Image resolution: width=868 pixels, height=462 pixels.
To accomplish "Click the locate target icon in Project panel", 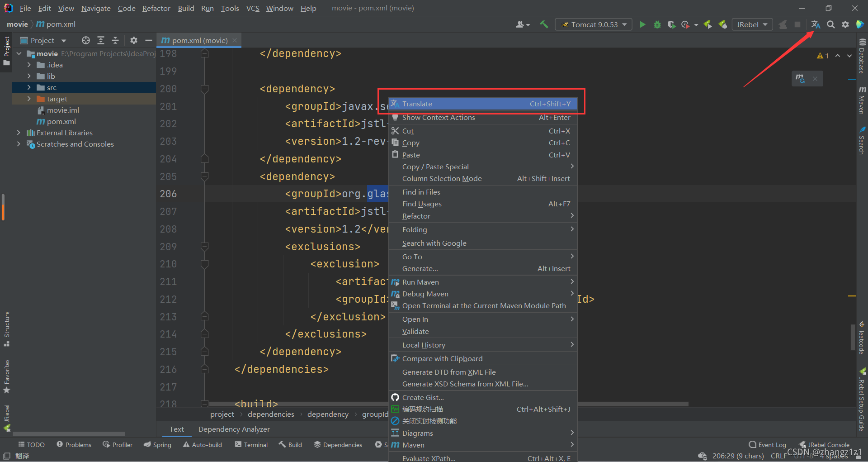I will pyautogui.click(x=85, y=40).
